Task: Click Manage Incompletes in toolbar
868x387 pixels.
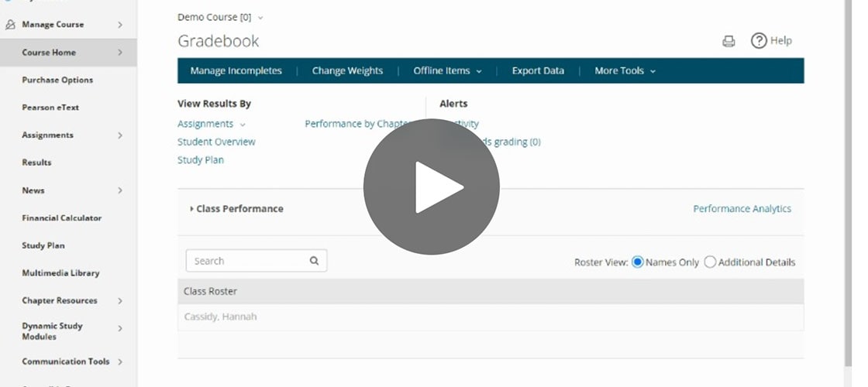Action: point(236,70)
